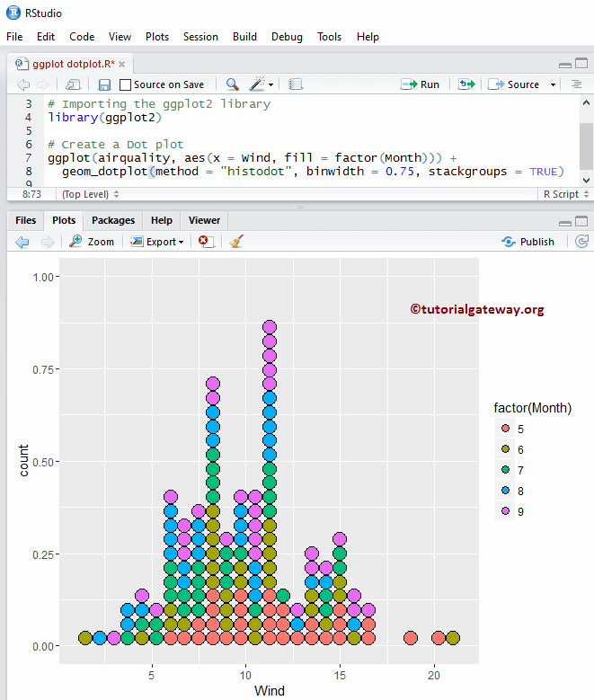
Task: Switch to the Files tab
Action: coord(25,220)
